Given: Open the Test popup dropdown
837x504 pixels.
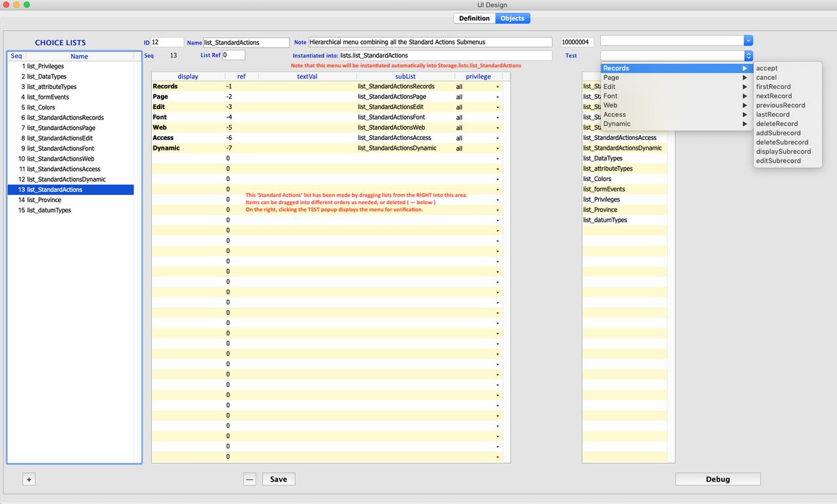Looking at the screenshot, I should (748, 56).
